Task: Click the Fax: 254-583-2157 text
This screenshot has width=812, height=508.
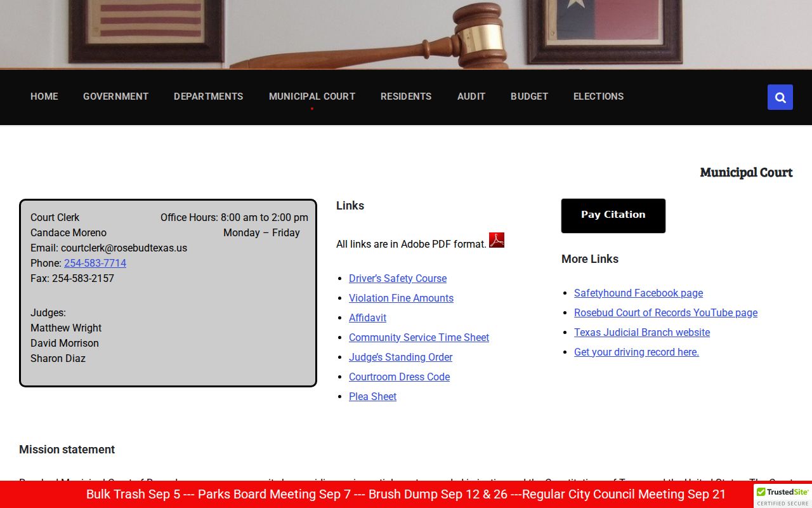Action: coord(72,278)
